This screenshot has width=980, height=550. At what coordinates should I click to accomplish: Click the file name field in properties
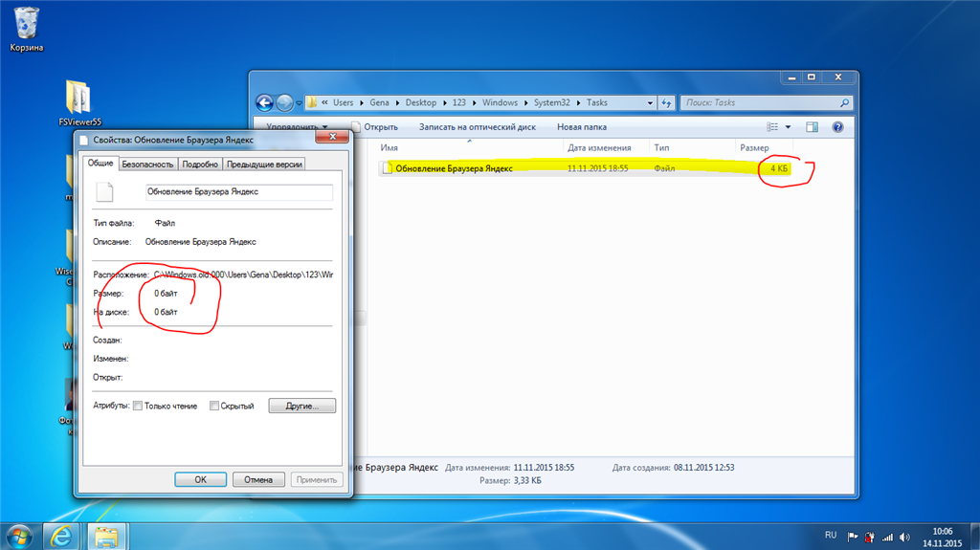point(238,192)
